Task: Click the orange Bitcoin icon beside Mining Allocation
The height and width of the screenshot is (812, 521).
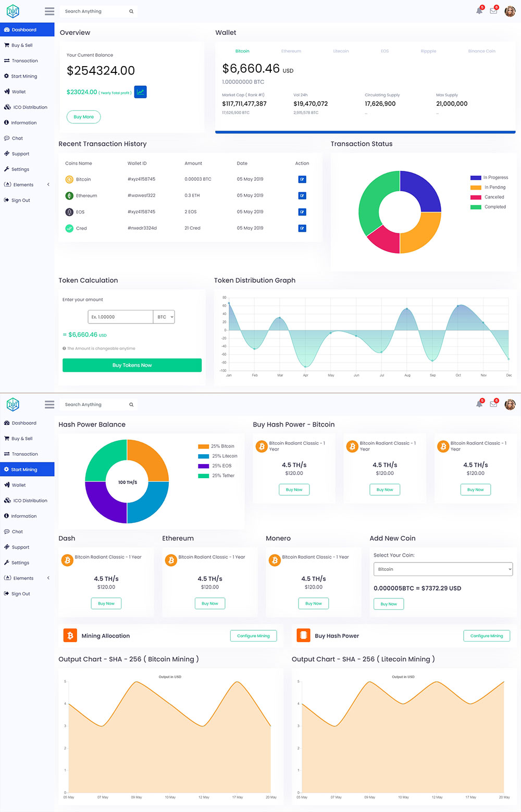Action: (70, 635)
